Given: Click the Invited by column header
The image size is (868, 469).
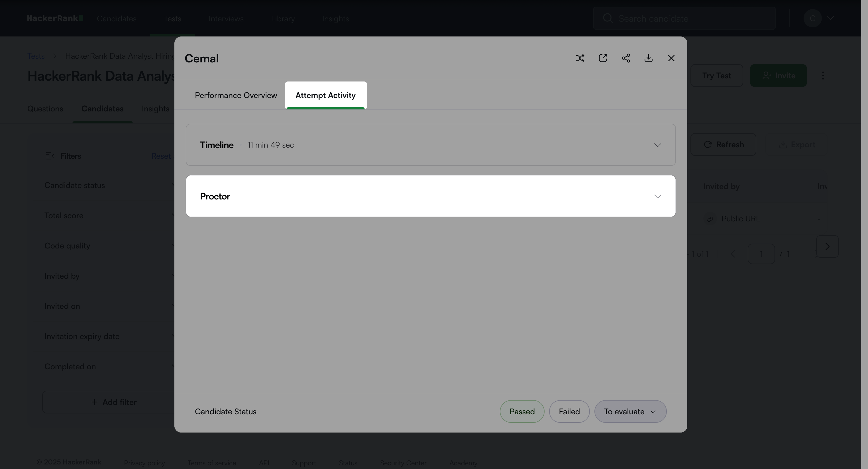Looking at the screenshot, I should (x=721, y=186).
